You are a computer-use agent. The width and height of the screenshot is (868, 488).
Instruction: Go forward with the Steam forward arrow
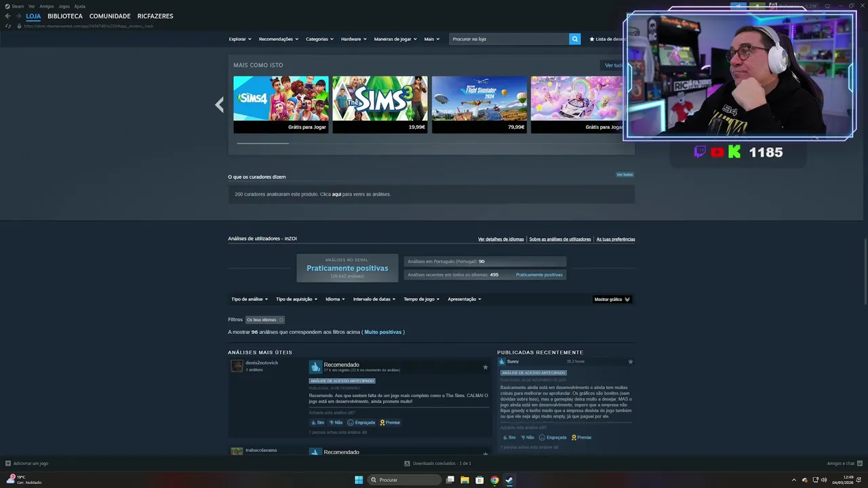coord(18,16)
